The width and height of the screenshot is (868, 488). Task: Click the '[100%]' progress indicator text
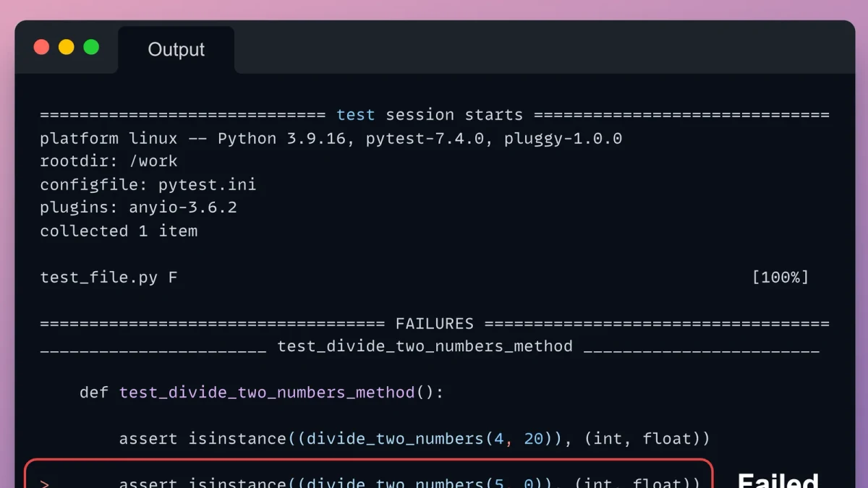780,277
